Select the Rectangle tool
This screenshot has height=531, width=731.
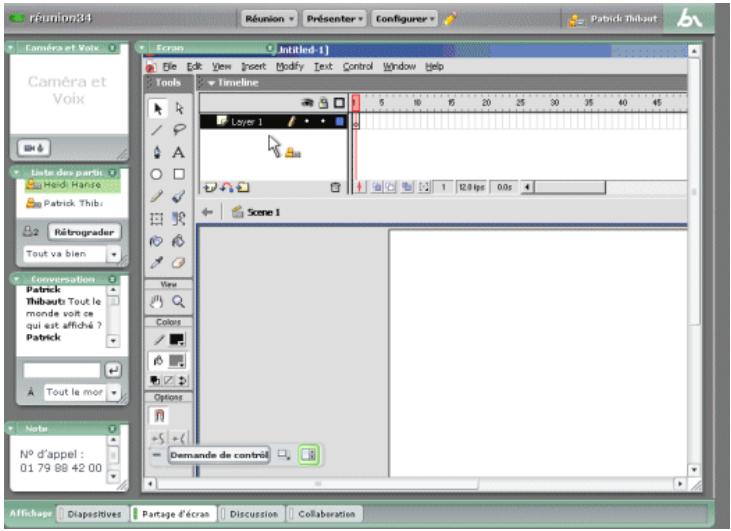tap(179, 174)
